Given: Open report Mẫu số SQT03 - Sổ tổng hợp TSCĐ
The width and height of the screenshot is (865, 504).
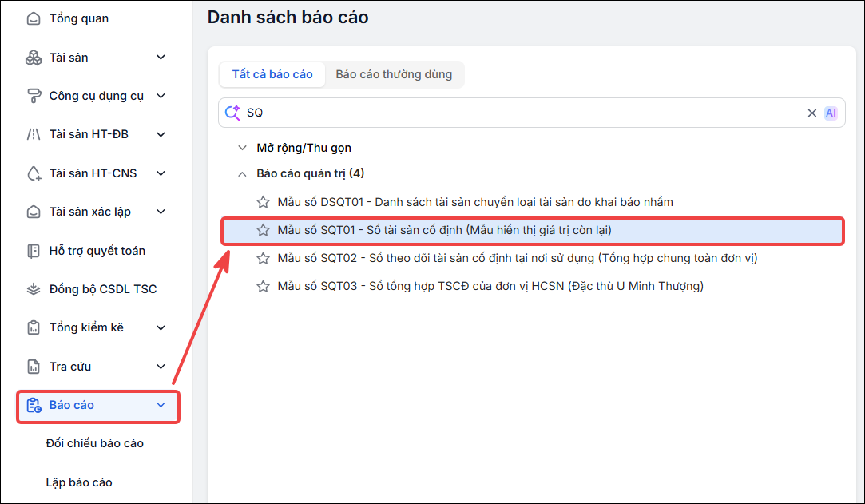Looking at the screenshot, I should [x=490, y=286].
